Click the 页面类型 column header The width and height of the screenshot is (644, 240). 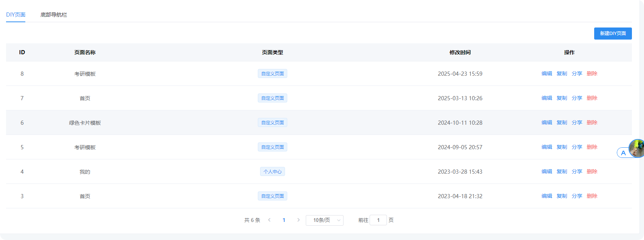pyautogui.click(x=273, y=52)
